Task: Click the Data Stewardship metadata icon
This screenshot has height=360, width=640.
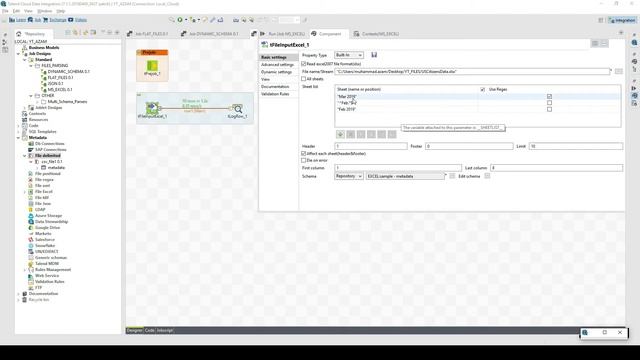Action: (x=31, y=222)
